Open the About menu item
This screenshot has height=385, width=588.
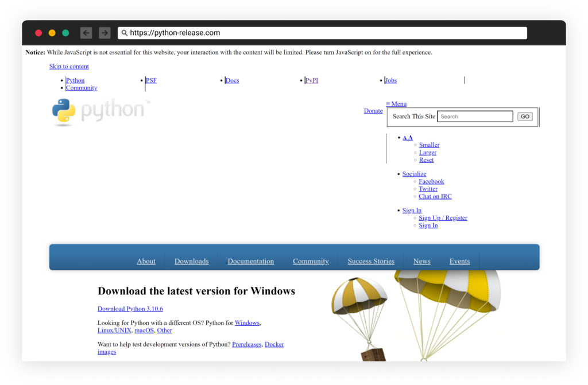tap(146, 261)
